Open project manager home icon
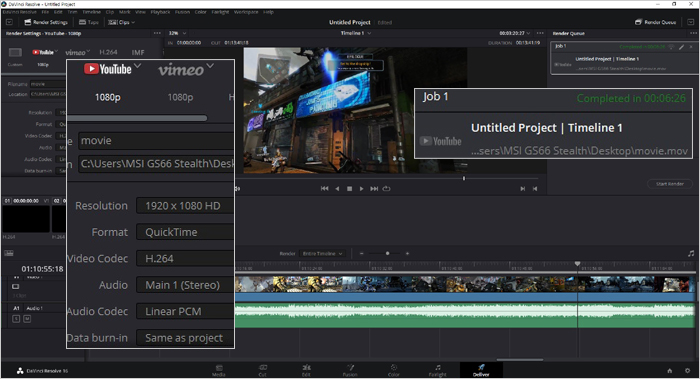700x379 pixels. [x=670, y=371]
